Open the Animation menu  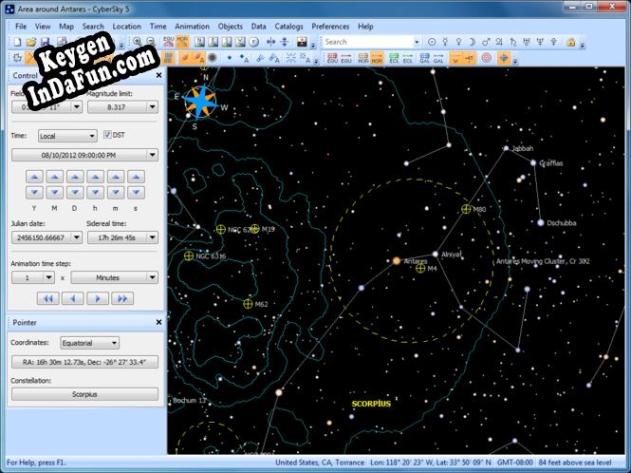(x=192, y=27)
